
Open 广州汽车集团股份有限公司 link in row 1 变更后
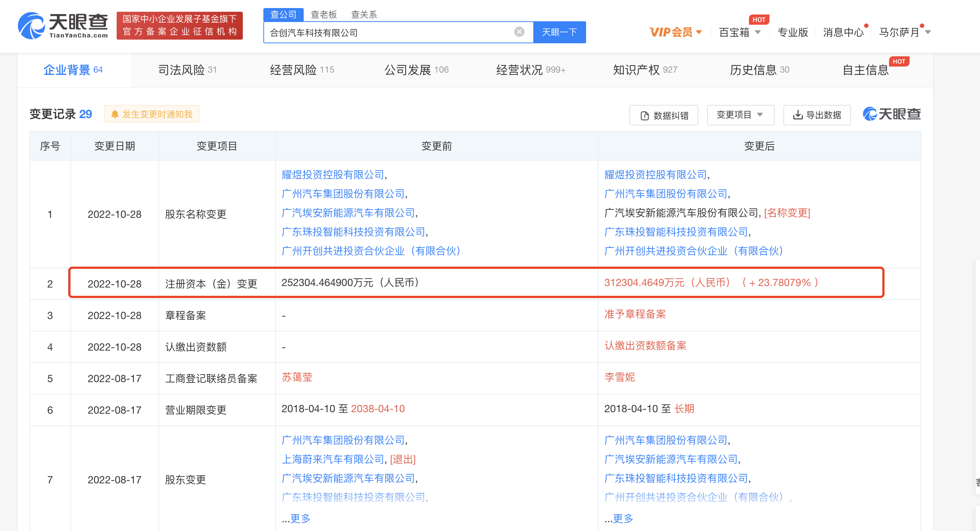tap(666, 194)
